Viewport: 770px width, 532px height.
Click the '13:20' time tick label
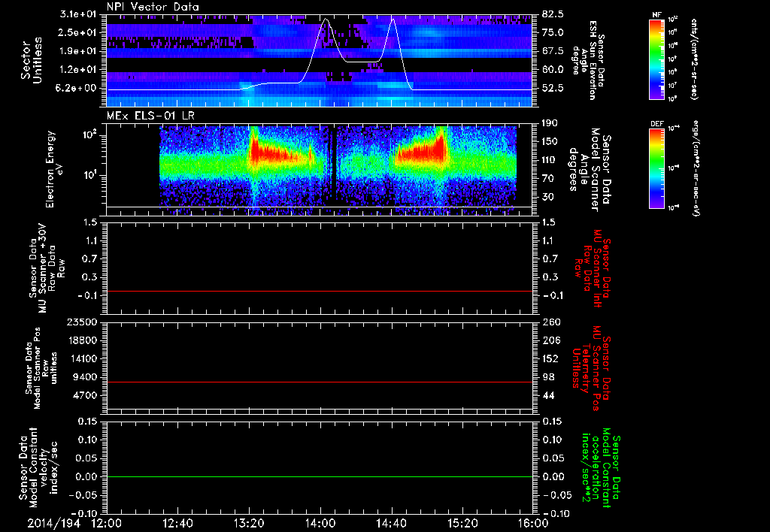pyautogui.click(x=249, y=523)
